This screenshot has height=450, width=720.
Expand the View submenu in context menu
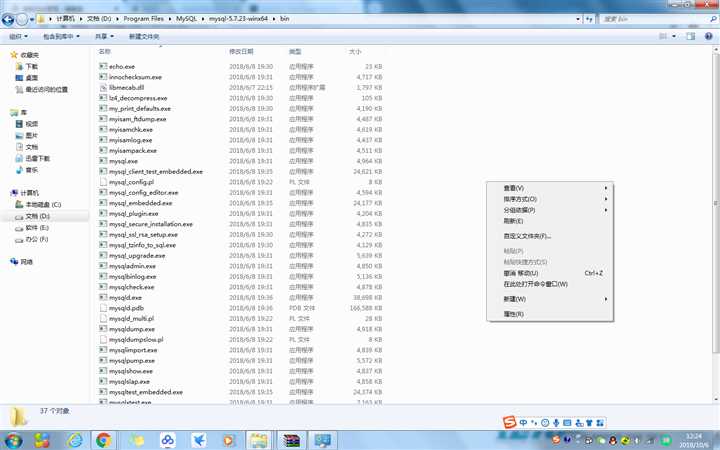coord(550,188)
